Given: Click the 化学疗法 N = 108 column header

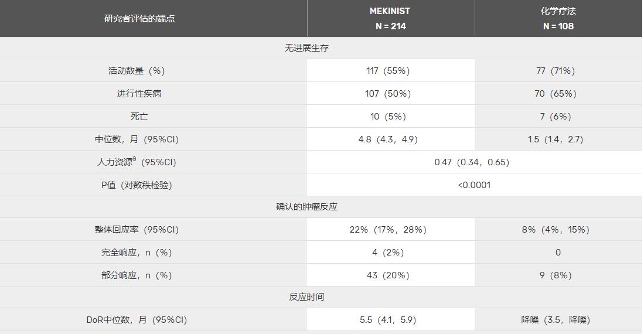Looking at the screenshot, I should click(x=558, y=19).
